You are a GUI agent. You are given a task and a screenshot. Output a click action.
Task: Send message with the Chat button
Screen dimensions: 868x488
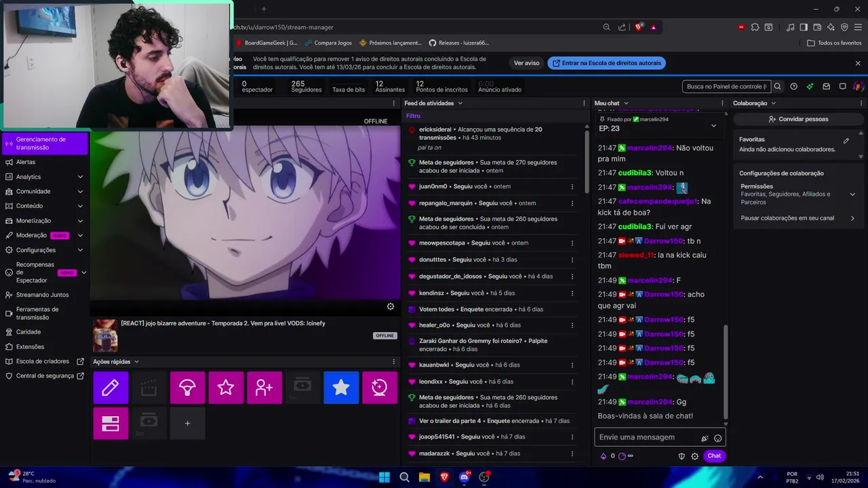pyautogui.click(x=714, y=456)
